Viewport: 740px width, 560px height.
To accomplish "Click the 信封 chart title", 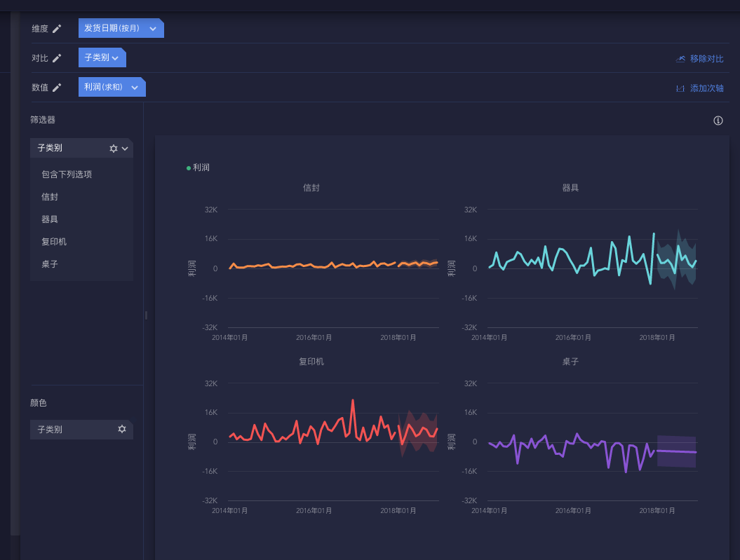I will coord(311,188).
